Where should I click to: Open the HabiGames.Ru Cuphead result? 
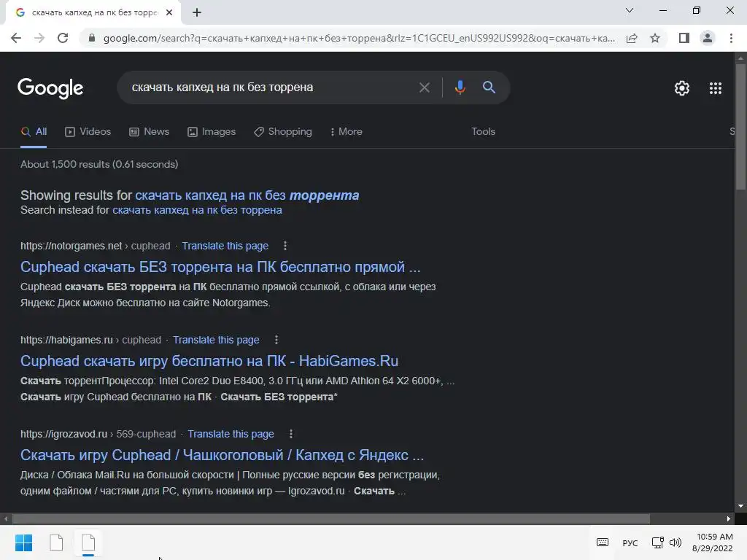[209, 361]
